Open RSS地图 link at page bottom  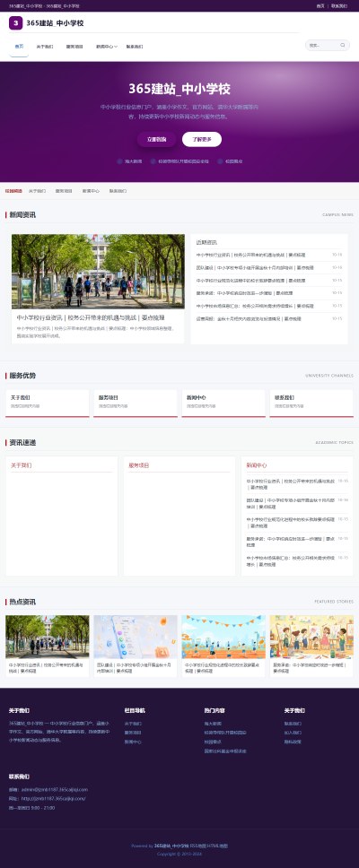point(197,846)
